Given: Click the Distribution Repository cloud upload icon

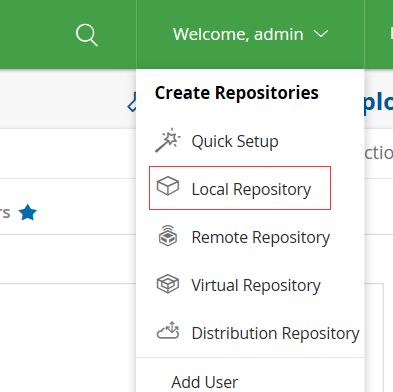Looking at the screenshot, I should (x=168, y=331).
